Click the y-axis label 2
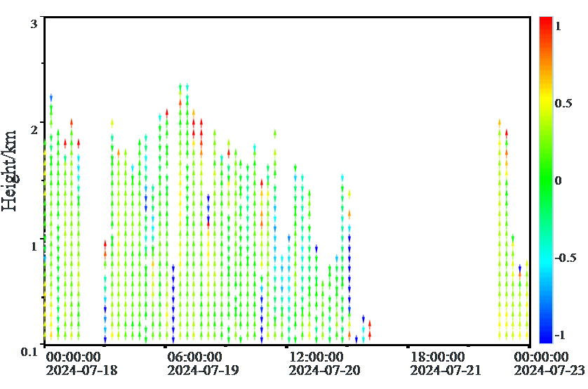 tap(34, 130)
